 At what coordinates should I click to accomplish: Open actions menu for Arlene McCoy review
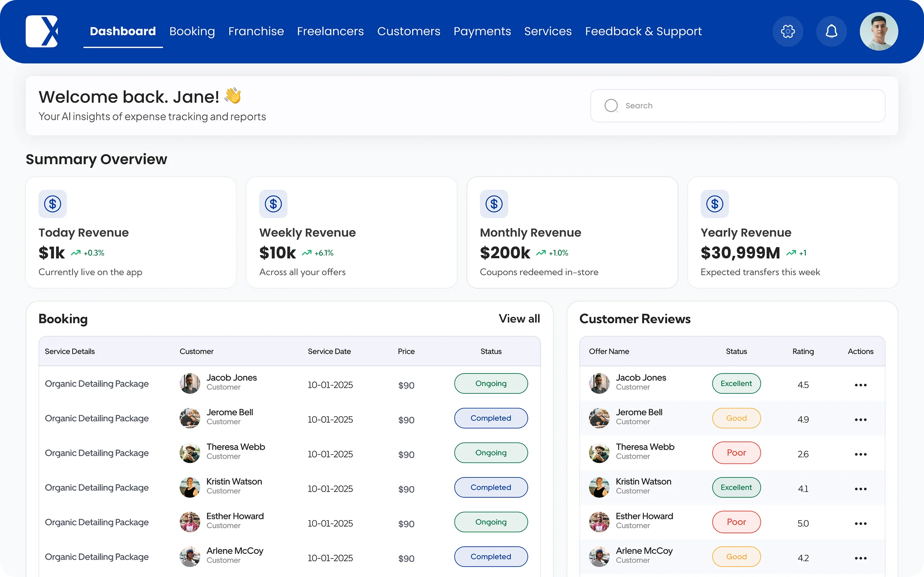(861, 558)
